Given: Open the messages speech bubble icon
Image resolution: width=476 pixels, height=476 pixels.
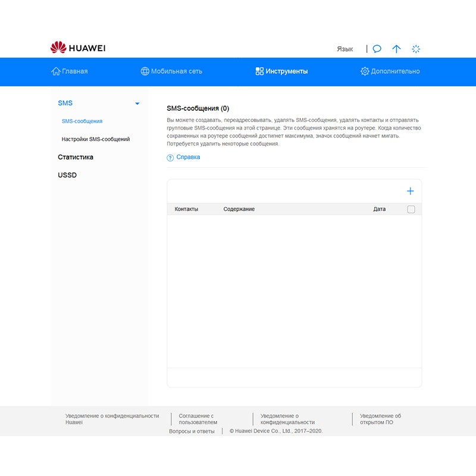Looking at the screenshot, I should pos(377,49).
